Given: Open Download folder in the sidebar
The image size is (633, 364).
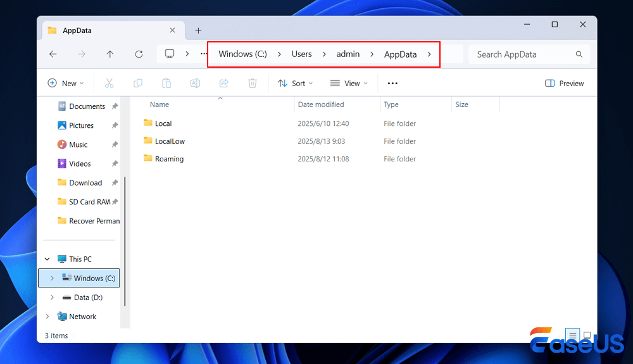Looking at the screenshot, I should click(x=80, y=183).
